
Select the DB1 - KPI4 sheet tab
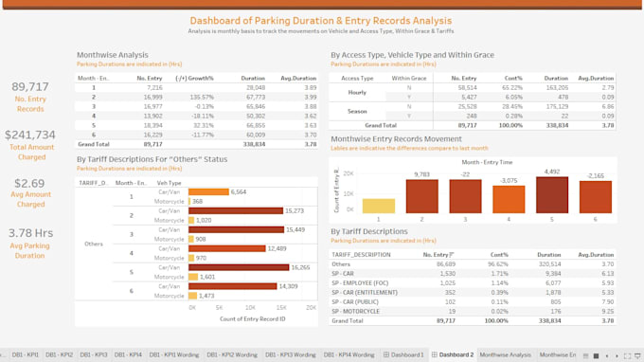coord(128,354)
